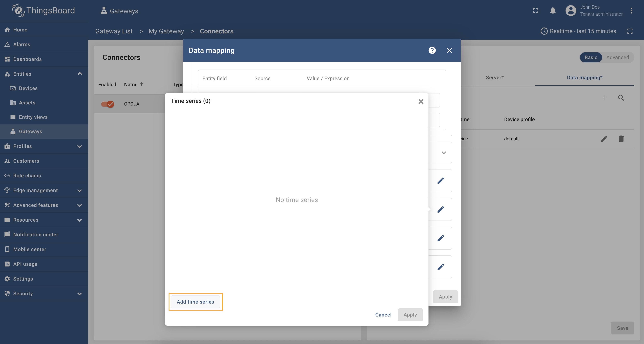
Task: Edit the default device profile row
Action: (604, 139)
